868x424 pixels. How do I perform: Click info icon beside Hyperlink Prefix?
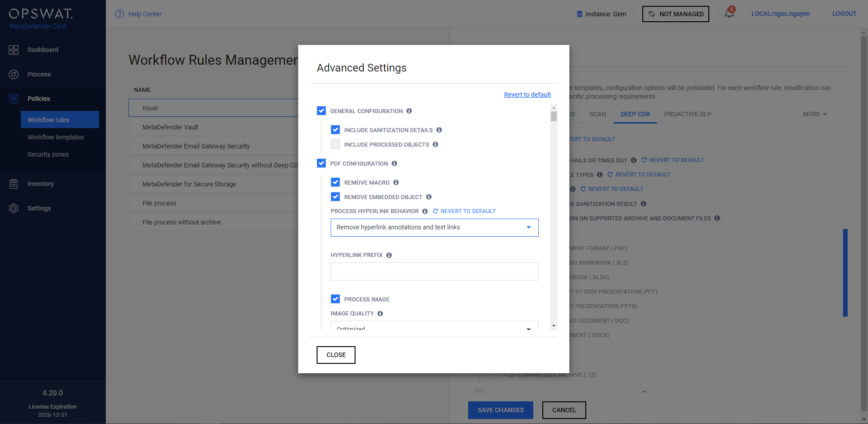pyautogui.click(x=389, y=255)
